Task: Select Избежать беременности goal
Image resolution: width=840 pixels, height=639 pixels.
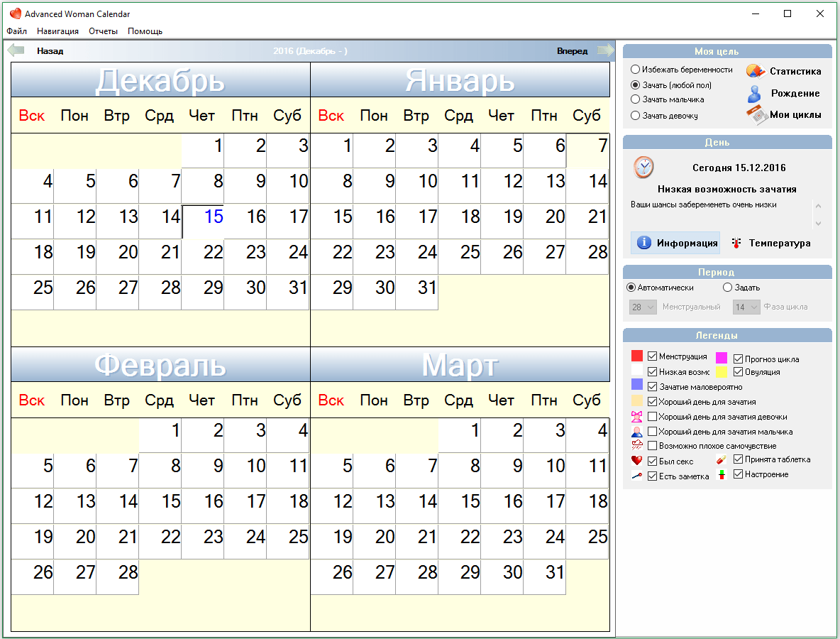Action: tap(636, 69)
